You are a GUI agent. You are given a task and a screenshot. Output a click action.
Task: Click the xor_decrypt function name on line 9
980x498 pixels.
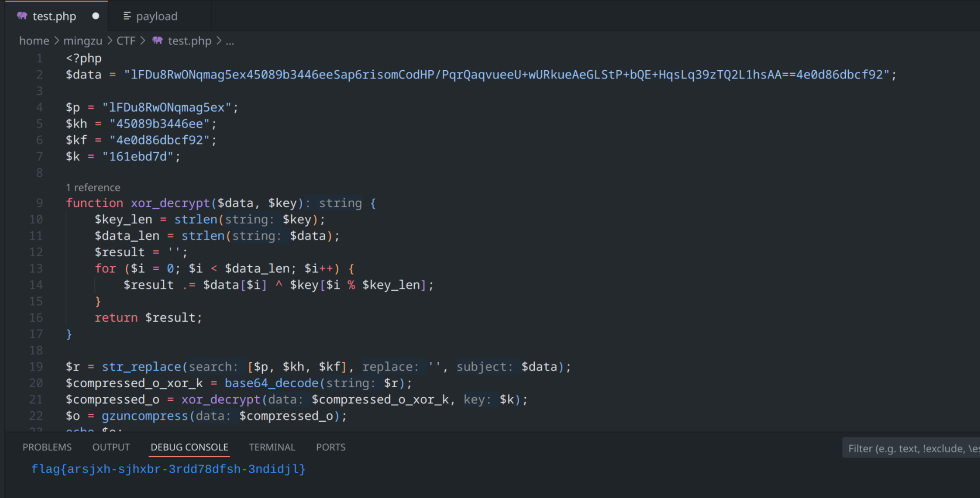(x=170, y=203)
